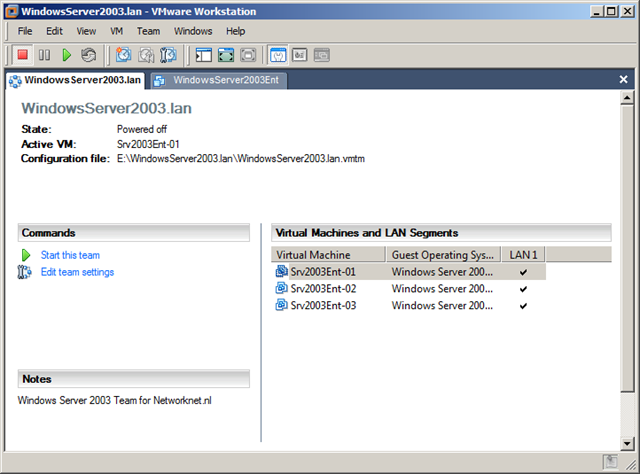
Task: Click the green Start this team arrow icon
Action: point(26,255)
